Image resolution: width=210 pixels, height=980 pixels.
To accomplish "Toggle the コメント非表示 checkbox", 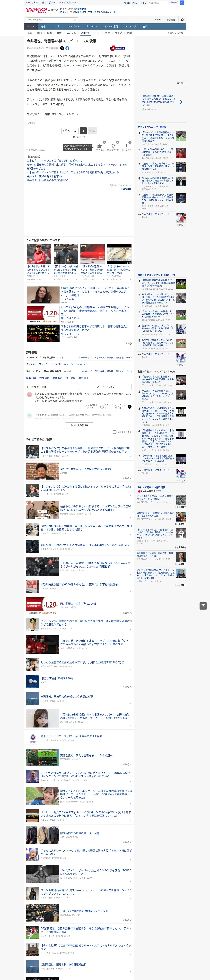I will pyautogui.click(x=115, y=432).
